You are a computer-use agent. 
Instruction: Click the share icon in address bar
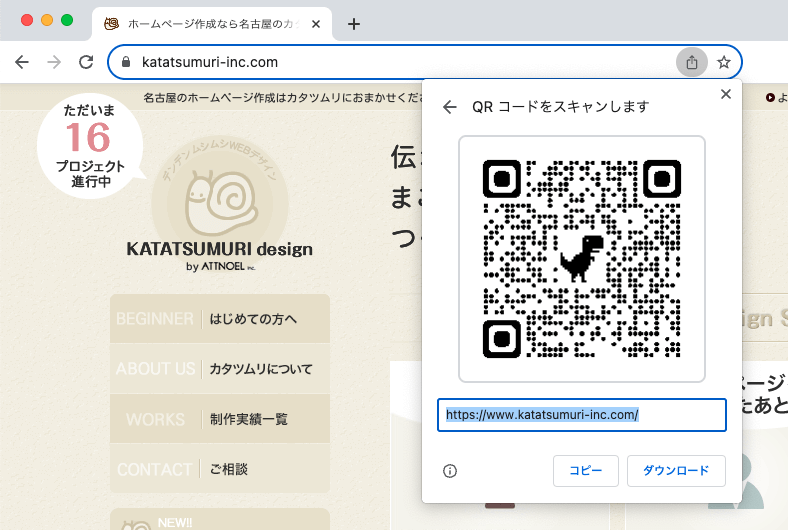point(692,62)
